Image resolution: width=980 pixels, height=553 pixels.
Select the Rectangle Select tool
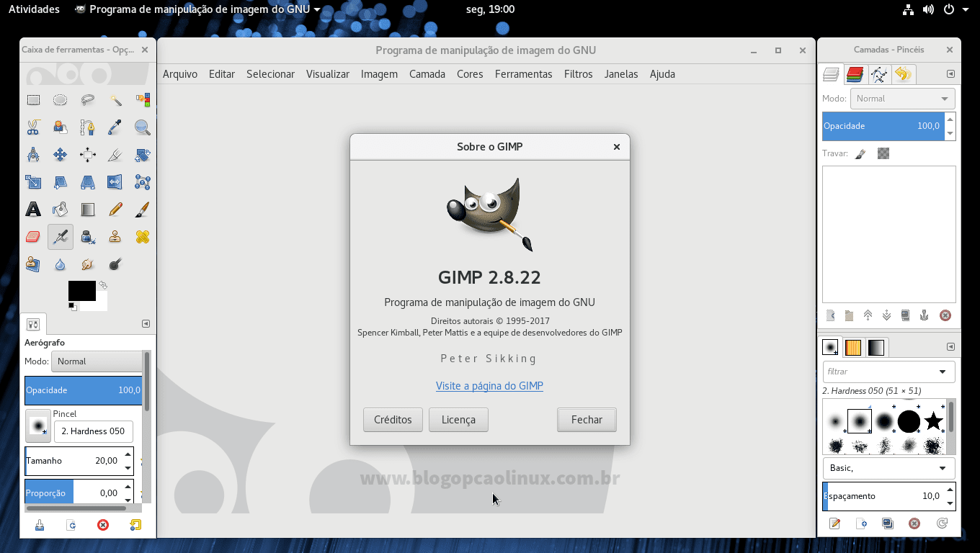(x=33, y=100)
